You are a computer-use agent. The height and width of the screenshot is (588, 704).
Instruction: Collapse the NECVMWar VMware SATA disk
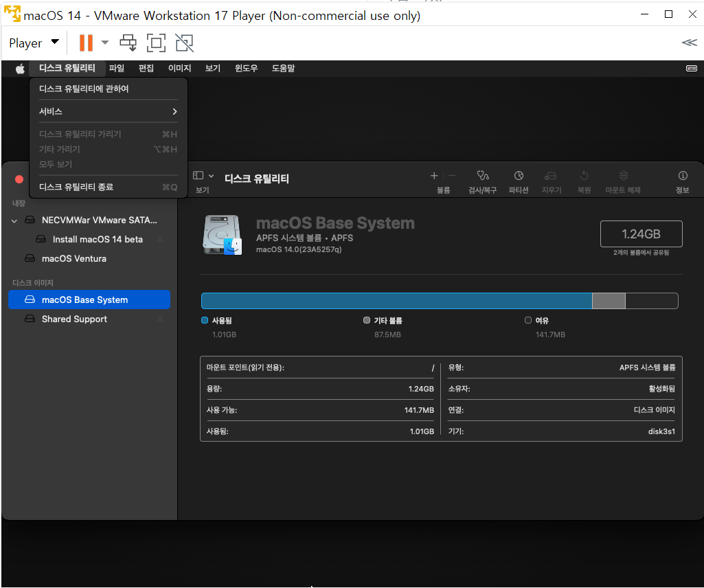tap(14, 220)
